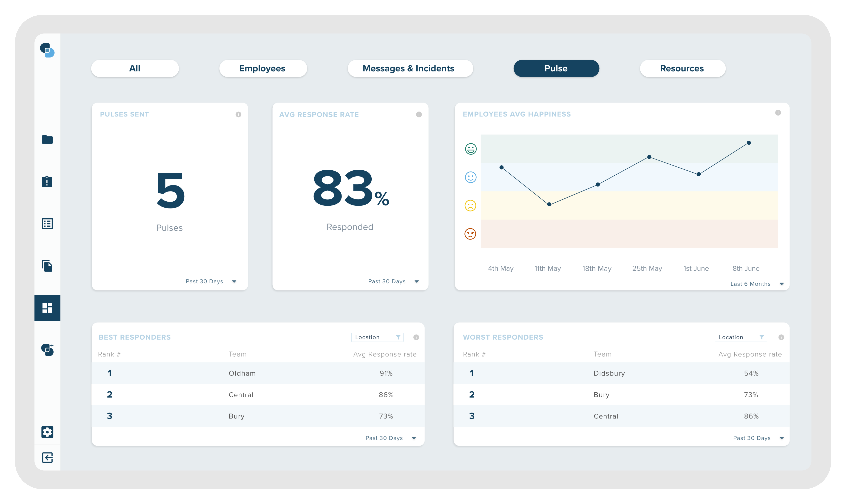Click the 18th May chart data point

(598, 184)
